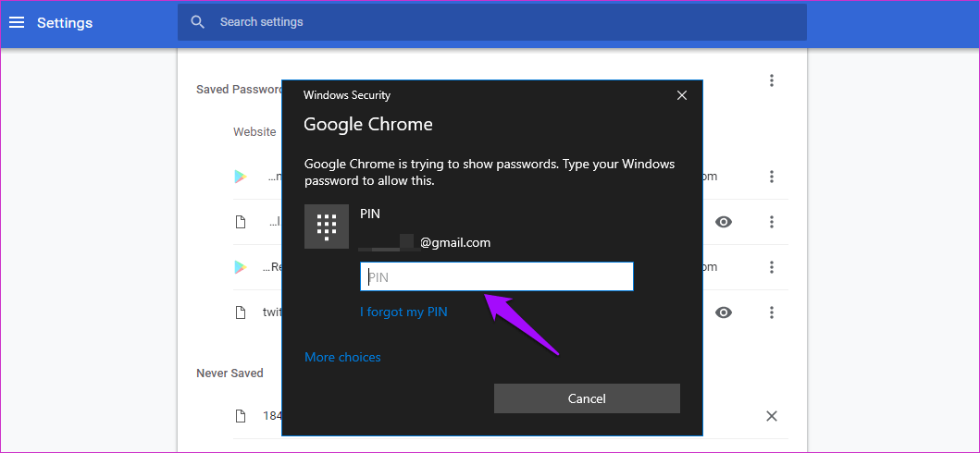
Task: Show password for the second saved entry
Action: tap(724, 222)
